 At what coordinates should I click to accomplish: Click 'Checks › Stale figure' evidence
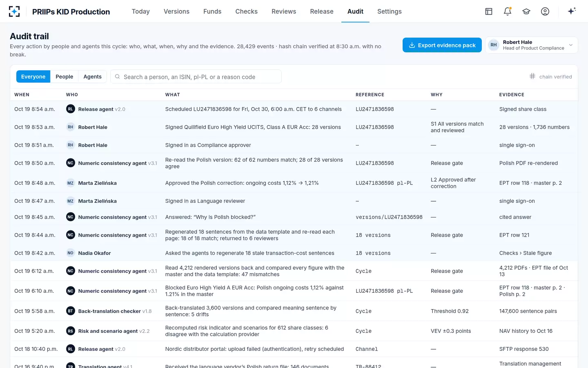(526, 253)
